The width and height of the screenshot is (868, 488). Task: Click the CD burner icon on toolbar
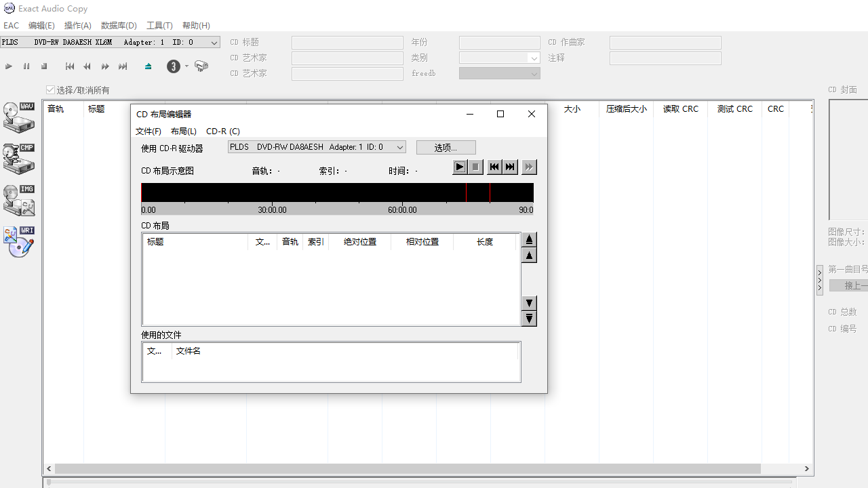point(200,66)
